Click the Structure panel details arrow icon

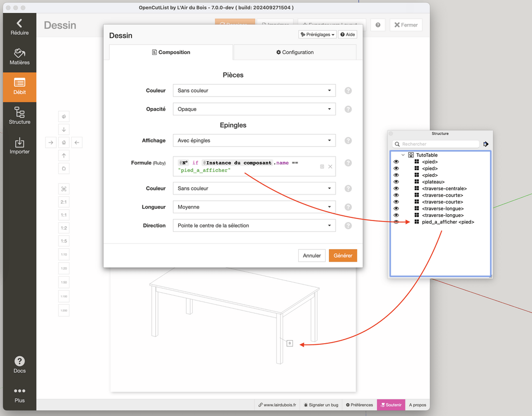[x=486, y=144]
